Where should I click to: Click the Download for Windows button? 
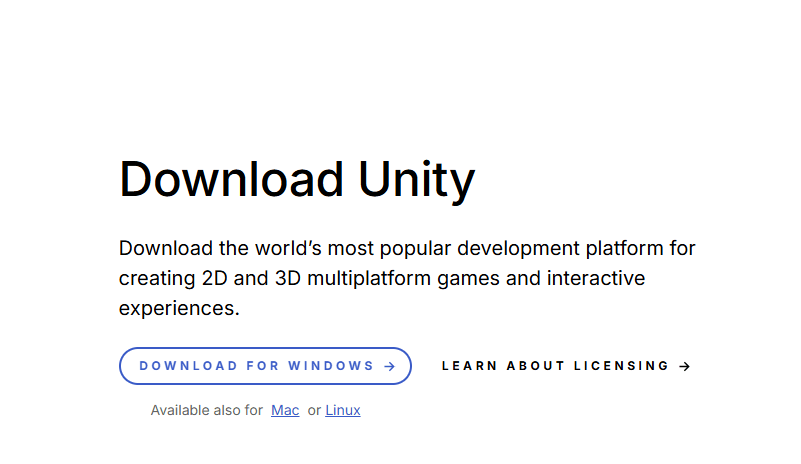click(265, 366)
